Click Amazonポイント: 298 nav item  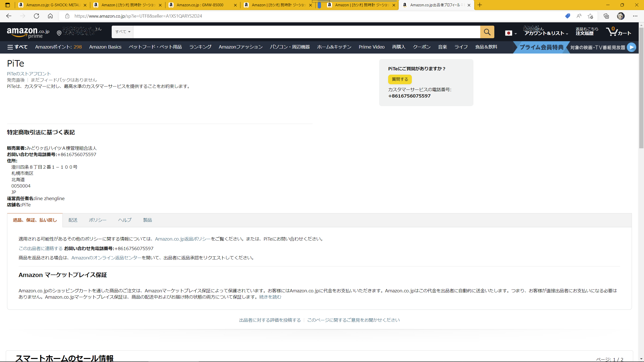pos(58,47)
